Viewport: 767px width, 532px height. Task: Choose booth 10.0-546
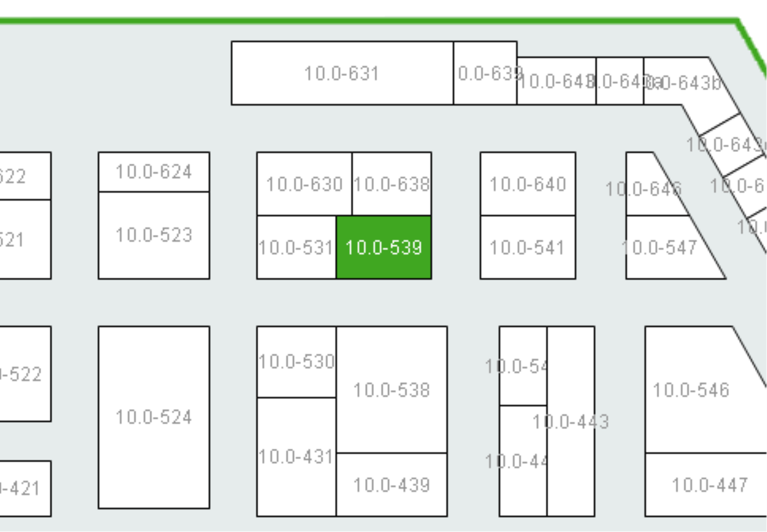point(692,389)
